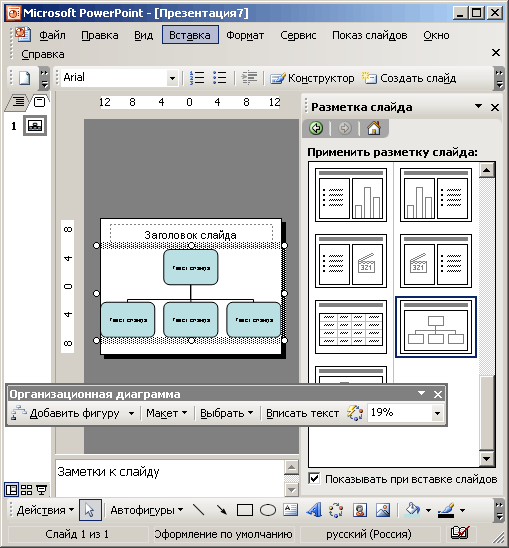The height and width of the screenshot is (548, 509).
Task: Open the task pane home page
Action: [374, 128]
